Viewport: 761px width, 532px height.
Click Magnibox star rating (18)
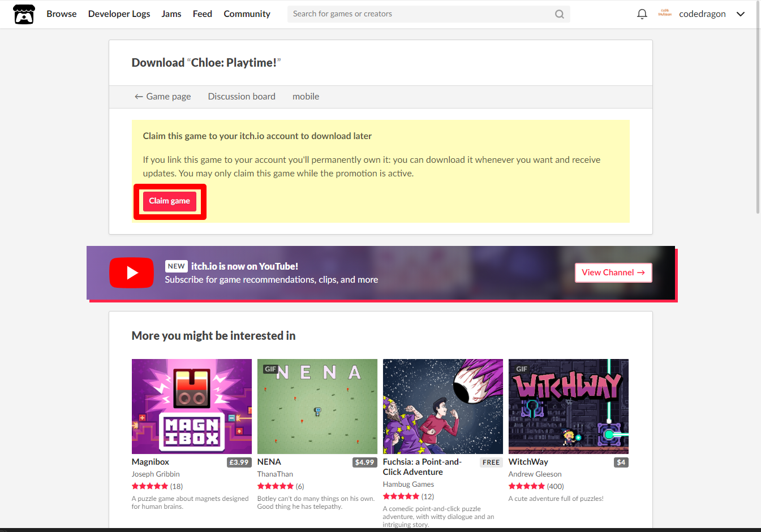click(x=157, y=486)
